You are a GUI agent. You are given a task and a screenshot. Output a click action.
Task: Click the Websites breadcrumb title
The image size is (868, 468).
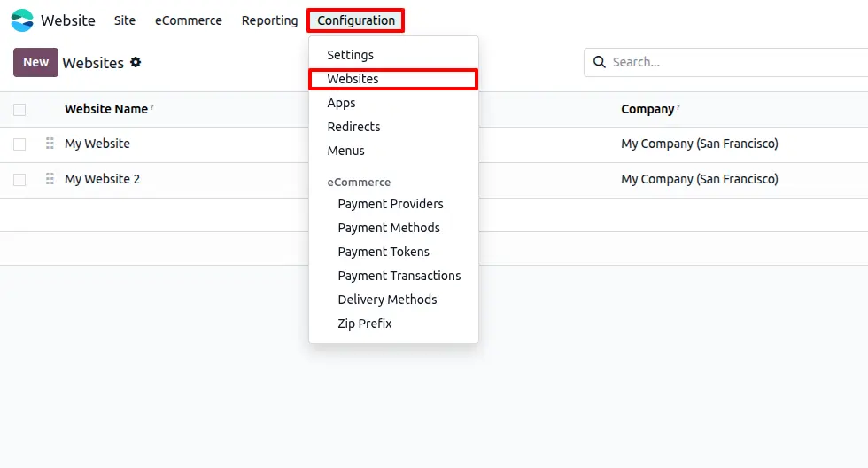tap(93, 63)
